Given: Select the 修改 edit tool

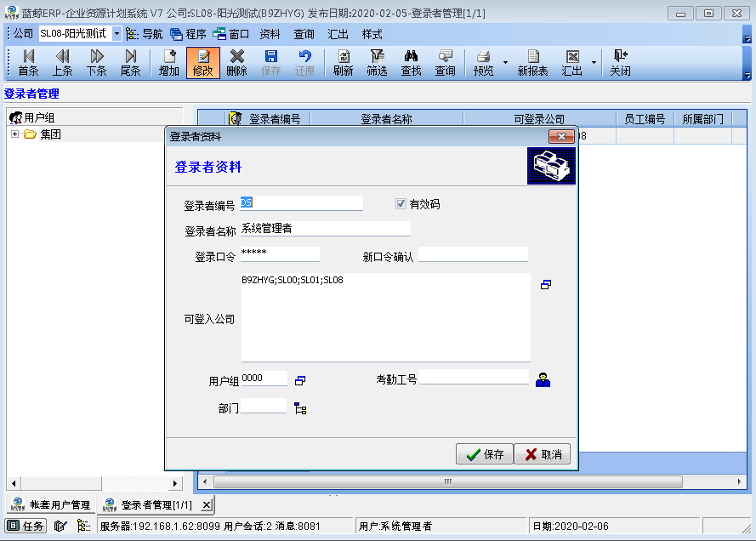Looking at the screenshot, I should 203,63.
